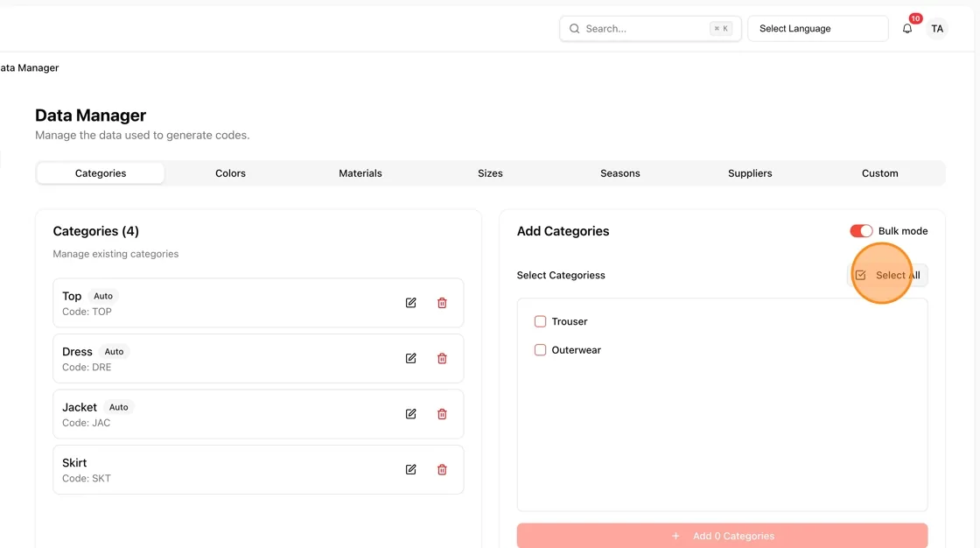Click the Add Categories heading
Viewport: 980px width, 548px height.
coord(563,231)
